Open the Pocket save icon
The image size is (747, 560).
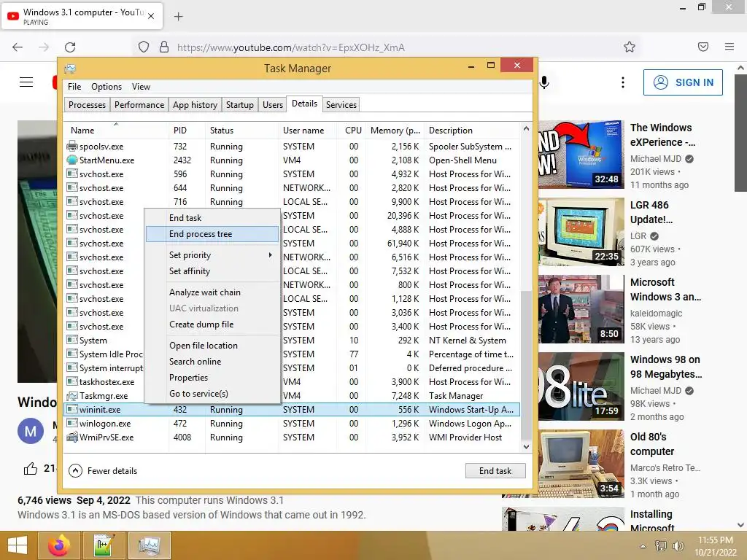point(703,47)
